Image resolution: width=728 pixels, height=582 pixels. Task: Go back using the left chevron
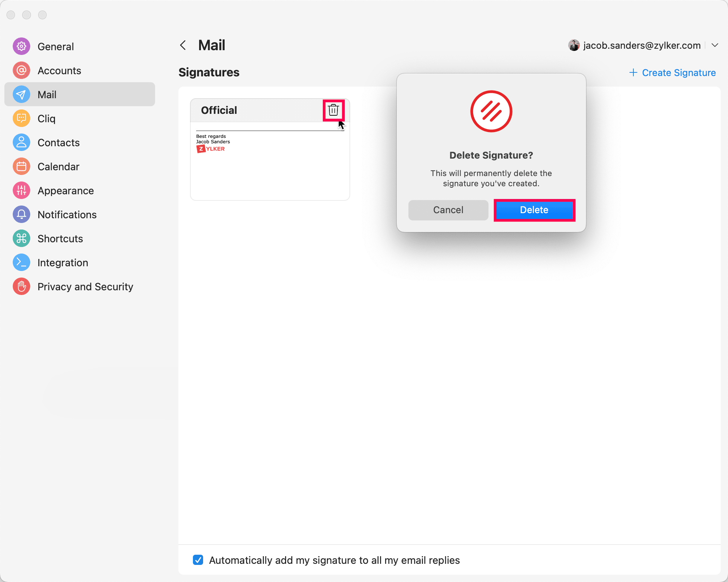click(183, 45)
